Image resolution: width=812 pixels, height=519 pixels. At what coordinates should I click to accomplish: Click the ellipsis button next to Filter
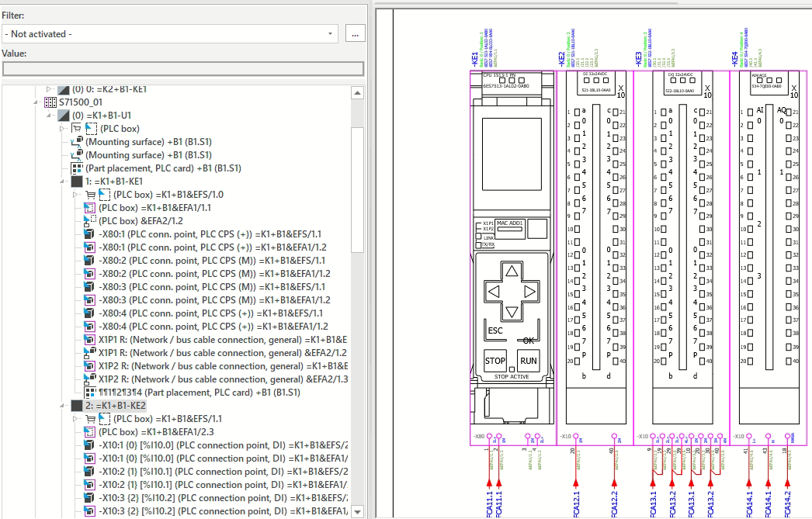(x=354, y=34)
